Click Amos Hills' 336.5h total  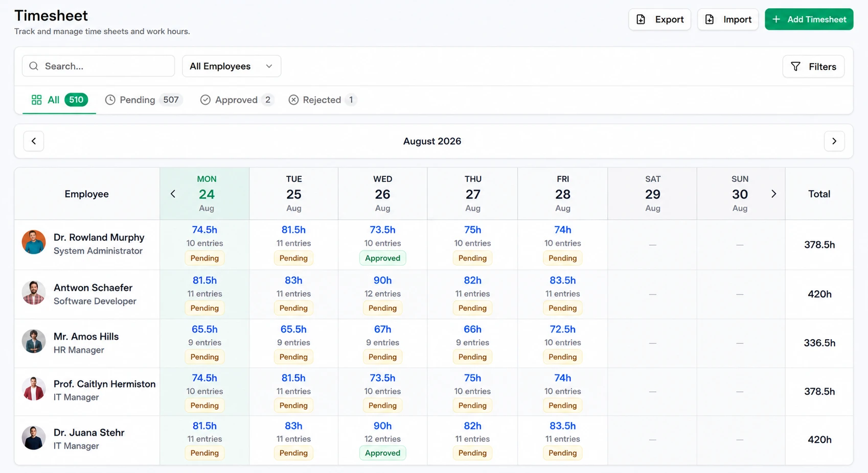point(819,343)
